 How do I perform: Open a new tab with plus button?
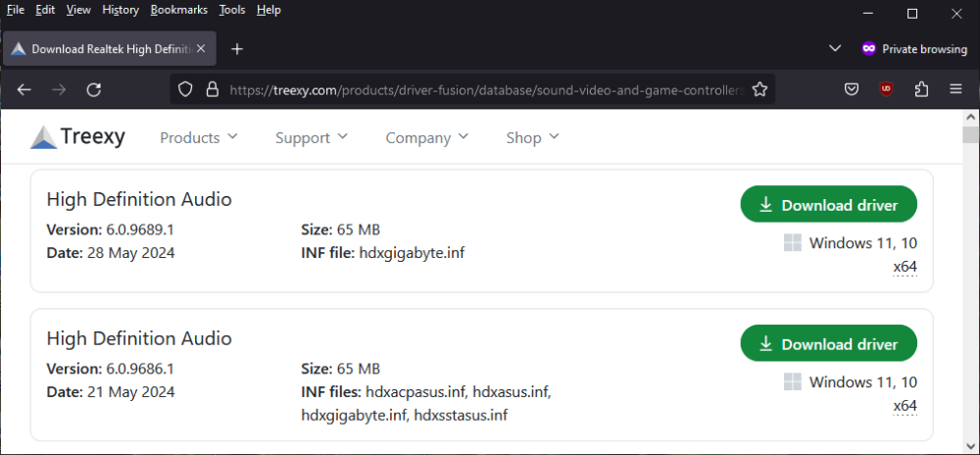point(236,48)
